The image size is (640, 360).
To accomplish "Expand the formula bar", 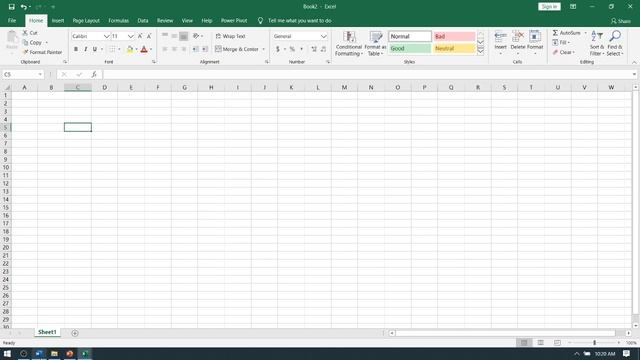I will click(634, 74).
